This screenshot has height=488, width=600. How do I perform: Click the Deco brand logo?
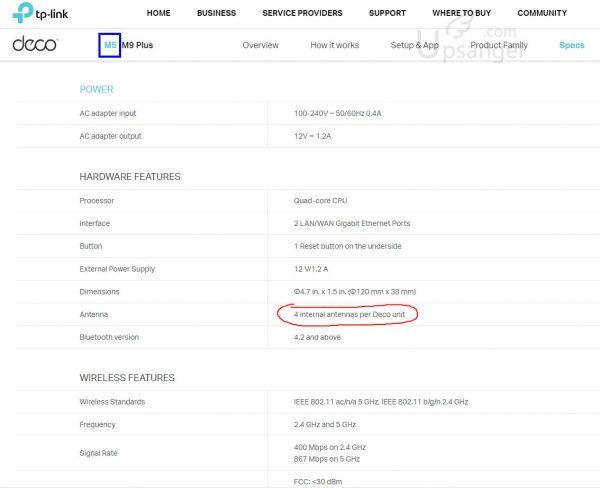point(35,44)
